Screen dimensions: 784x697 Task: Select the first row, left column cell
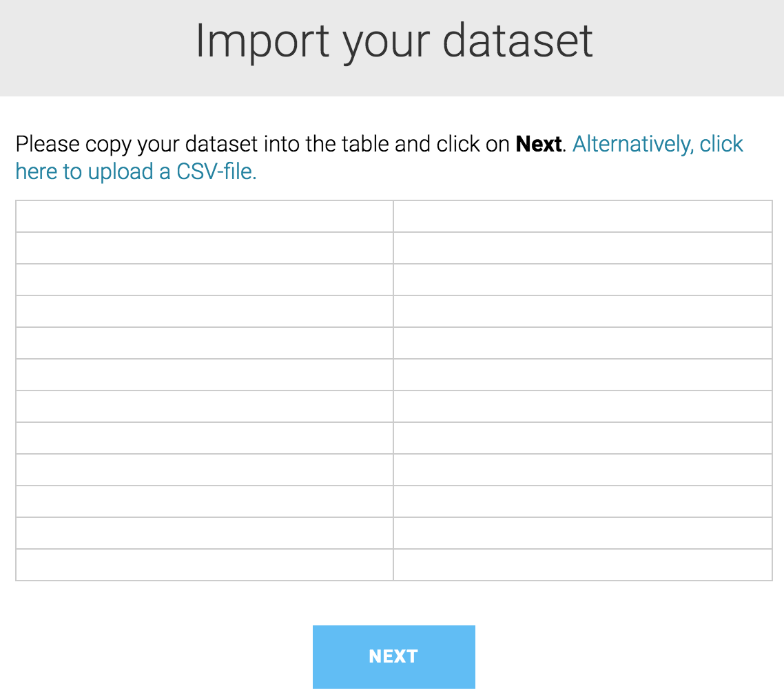pyautogui.click(x=205, y=216)
